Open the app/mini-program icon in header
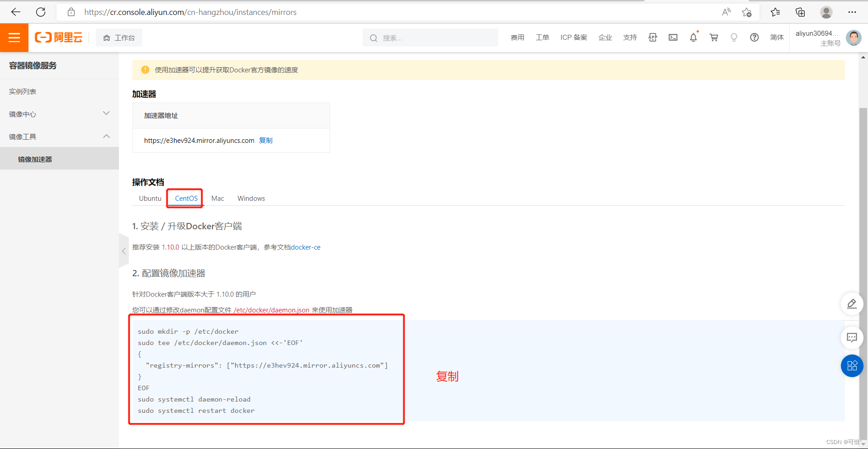This screenshot has height=449, width=868. pyautogui.click(x=653, y=38)
